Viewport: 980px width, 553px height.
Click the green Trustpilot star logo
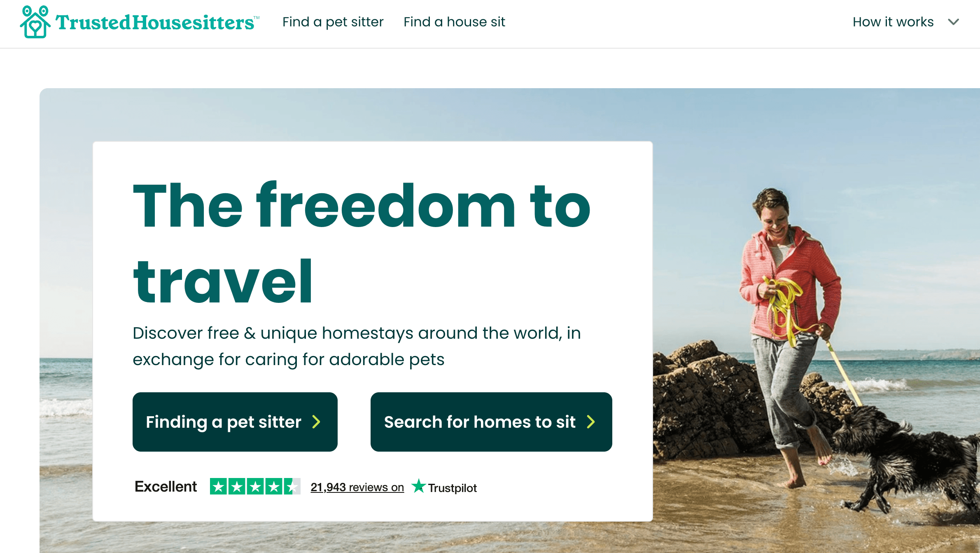click(418, 486)
